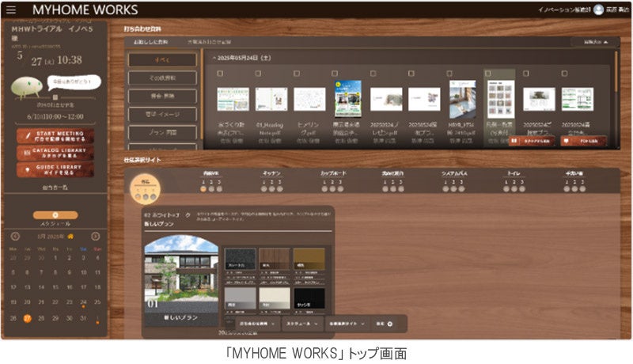Click the orange pill button above schedule
The height and width of the screenshot is (364, 633).
(x=55, y=215)
